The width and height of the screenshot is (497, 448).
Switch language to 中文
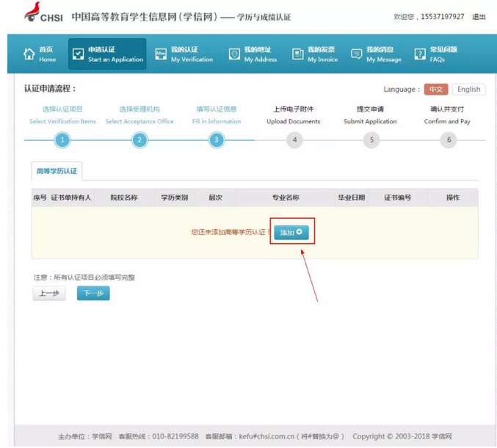coord(436,90)
